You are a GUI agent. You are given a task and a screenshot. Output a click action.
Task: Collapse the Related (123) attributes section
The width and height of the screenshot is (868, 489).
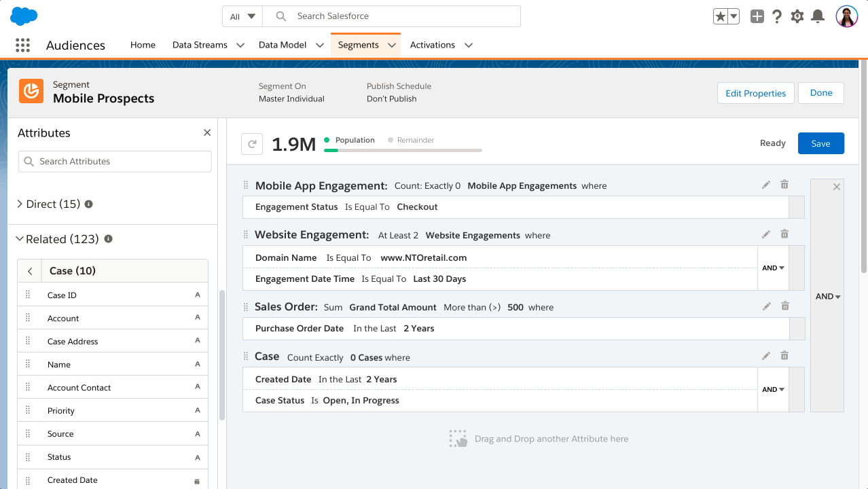click(20, 239)
